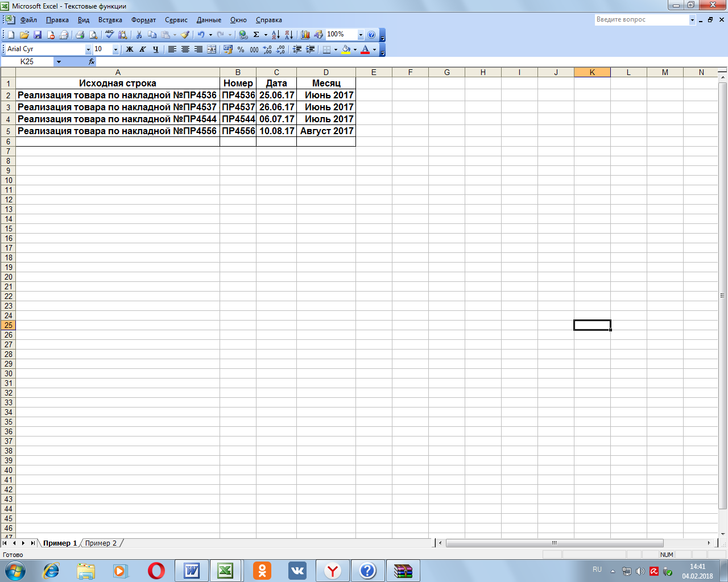Open the Вставка menu

(x=110, y=20)
